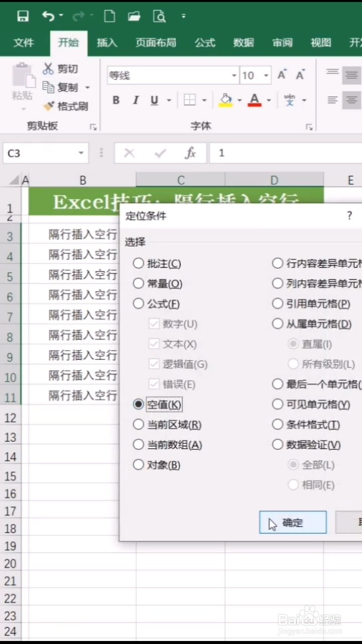Click center align icon in ribbon
Viewport: 362px width, 644px height.
click(x=351, y=100)
